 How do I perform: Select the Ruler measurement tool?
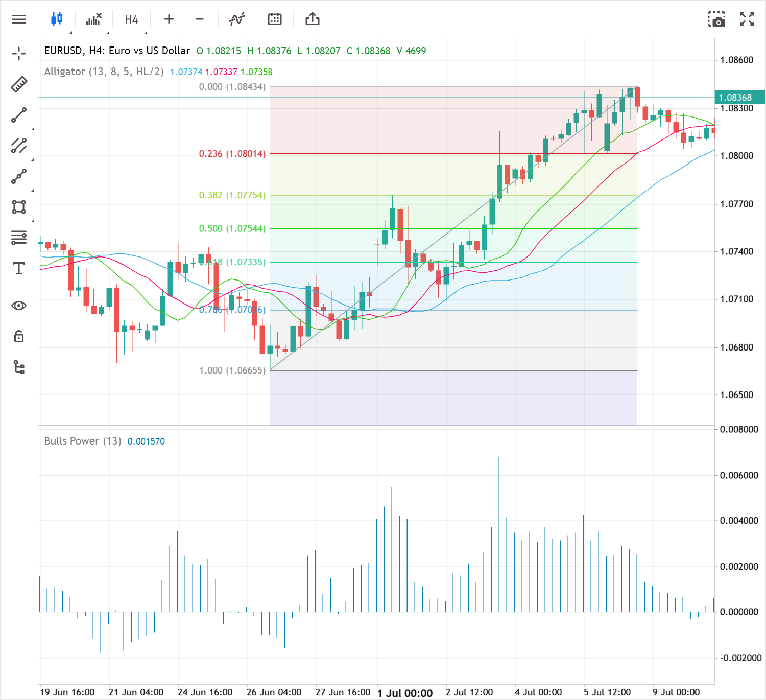[19, 84]
